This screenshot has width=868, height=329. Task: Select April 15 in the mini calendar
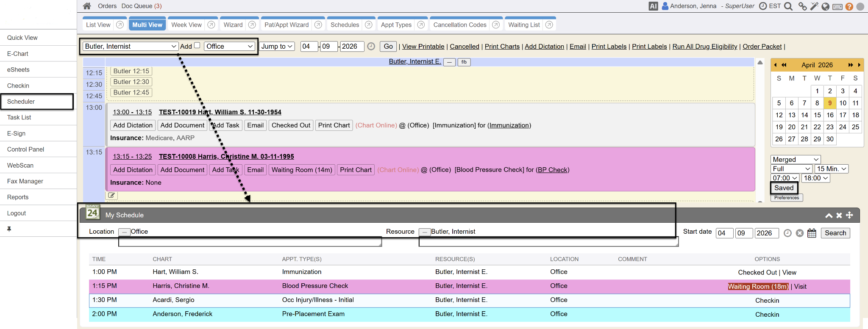point(817,115)
